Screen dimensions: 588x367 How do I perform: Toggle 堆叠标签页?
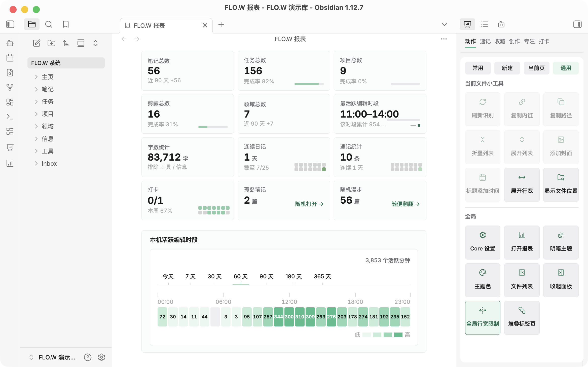pos(522,318)
